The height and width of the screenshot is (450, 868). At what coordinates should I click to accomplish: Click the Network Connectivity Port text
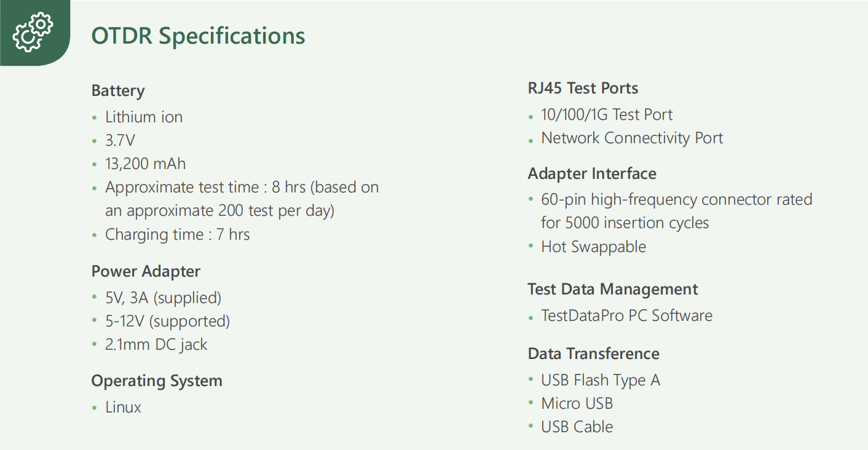click(x=631, y=138)
